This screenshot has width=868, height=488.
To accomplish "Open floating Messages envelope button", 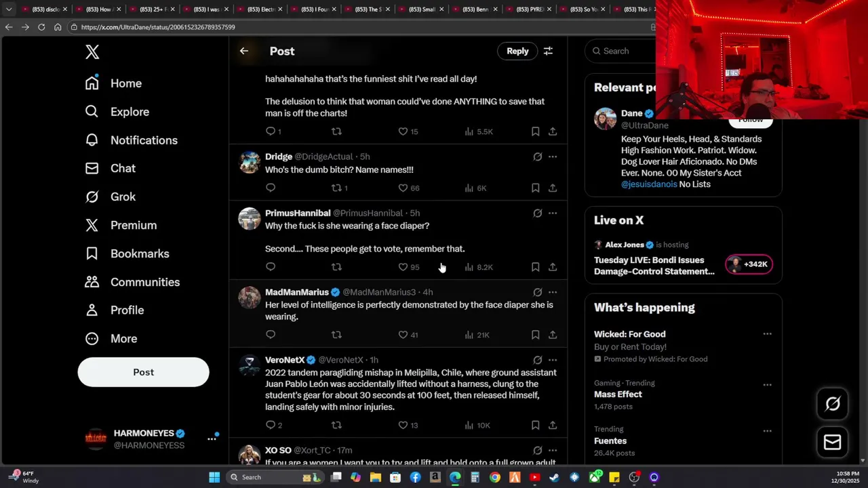I will 833,443.
